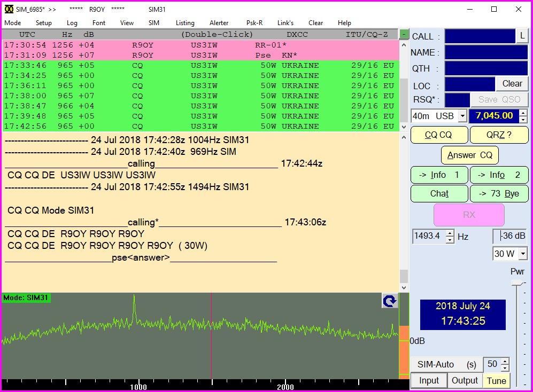Toggle the pink RX button
The height and width of the screenshot is (392, 533).
click(469, 215)
